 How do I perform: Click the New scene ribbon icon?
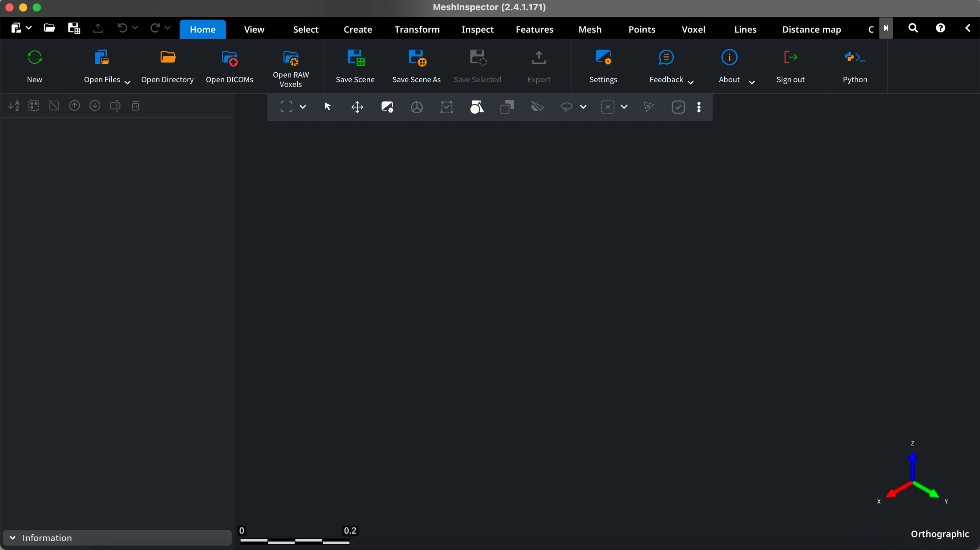34,57
